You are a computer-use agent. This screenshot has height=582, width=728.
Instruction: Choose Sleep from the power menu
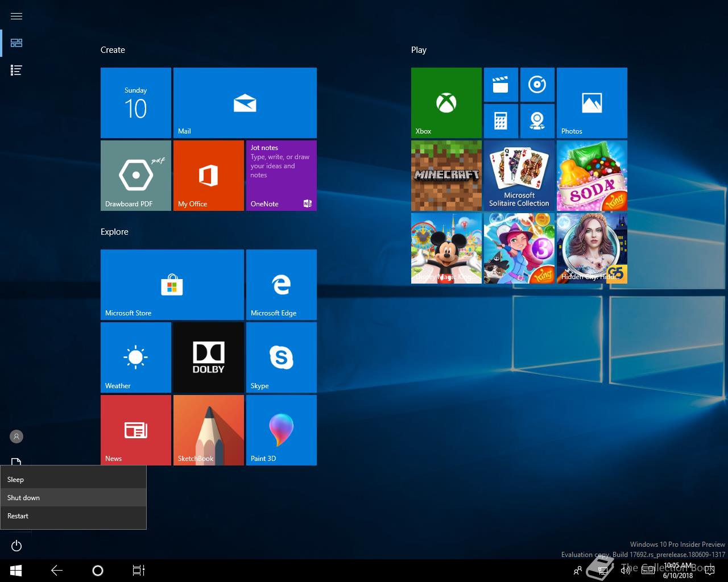tap(73, 480)
